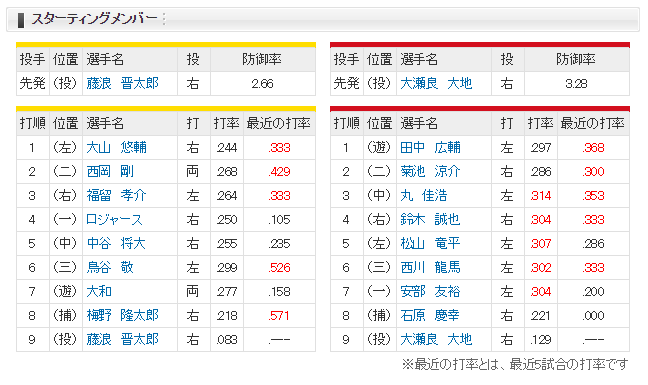This screenshot has height=385, width=648.
Task: Select recent average .571 for 梅野 隆太郎
Action: pyautogui.click(x=279, y=316)
